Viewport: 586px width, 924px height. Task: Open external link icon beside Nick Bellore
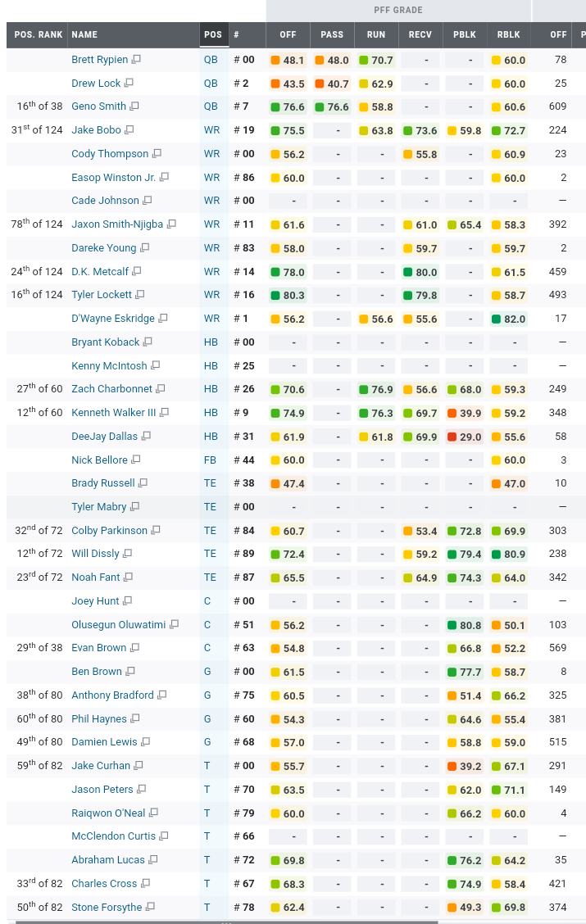(136, 460)
